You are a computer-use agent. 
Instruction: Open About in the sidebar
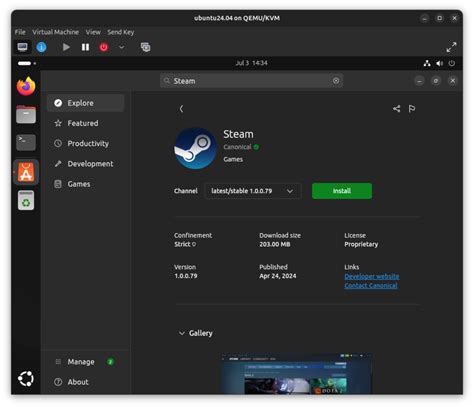[86, 382]
